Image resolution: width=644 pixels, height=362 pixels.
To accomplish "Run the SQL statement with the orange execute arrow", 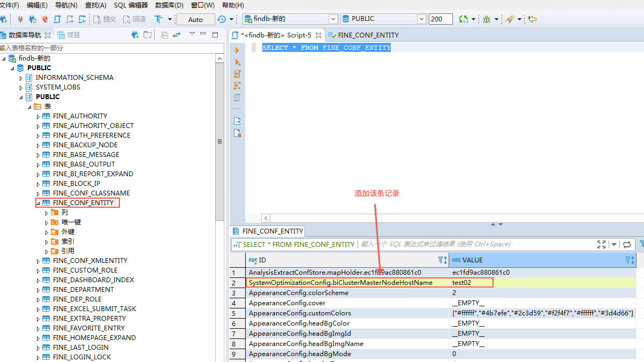I will 237,50.
